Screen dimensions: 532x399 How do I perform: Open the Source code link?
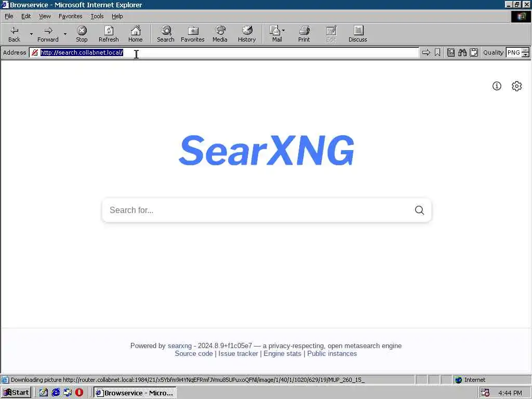[193, 353]
